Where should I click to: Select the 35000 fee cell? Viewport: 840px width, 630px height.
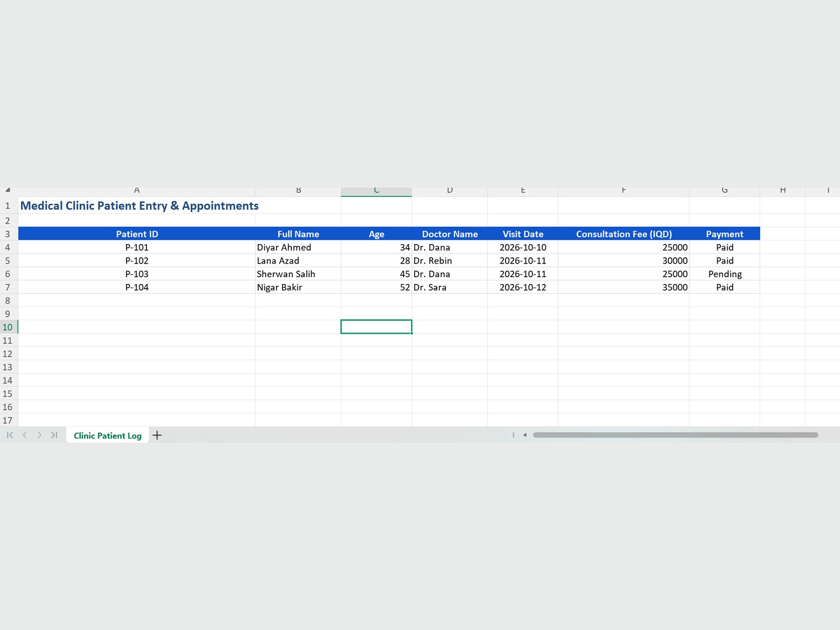(x=624, y=287)
